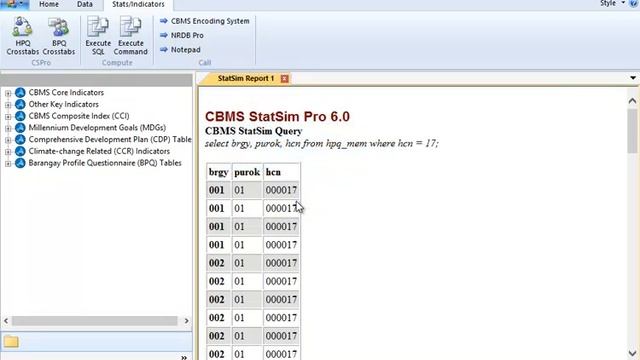Click CBMS Core Indicators globe icon
This screenshot has height=360, width=640.
(20, 93)
